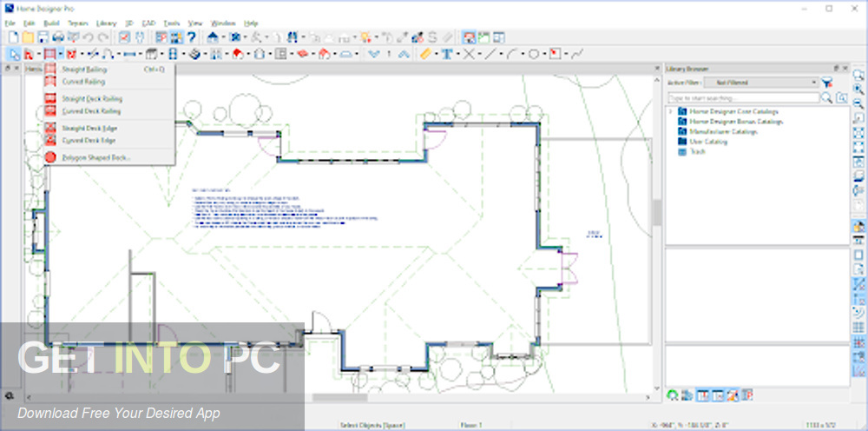868x431 pixels.
Task: Click 'Floor 1' in the status bar
Action: (470, 425)
